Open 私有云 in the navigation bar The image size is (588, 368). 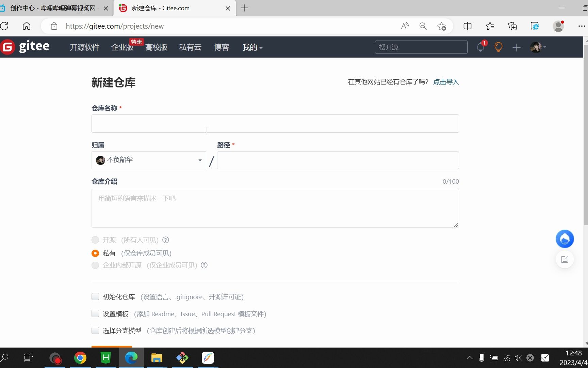coord(191,47)
